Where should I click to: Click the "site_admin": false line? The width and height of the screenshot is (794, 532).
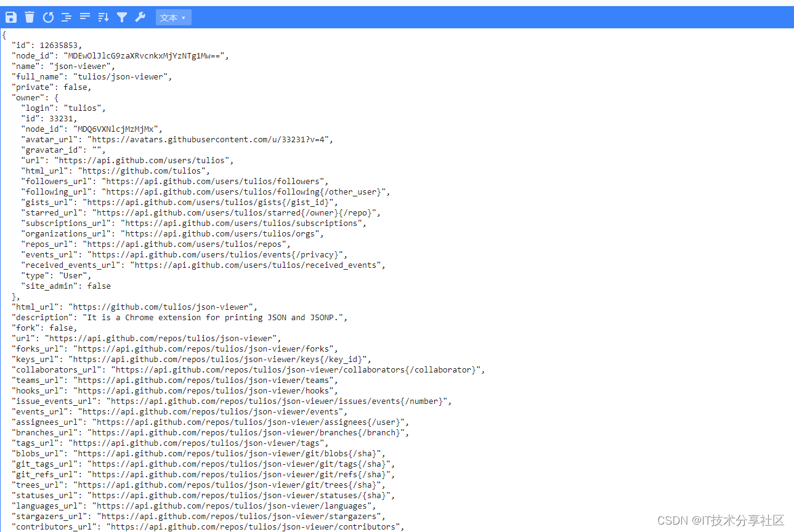[x=66, y=286]
